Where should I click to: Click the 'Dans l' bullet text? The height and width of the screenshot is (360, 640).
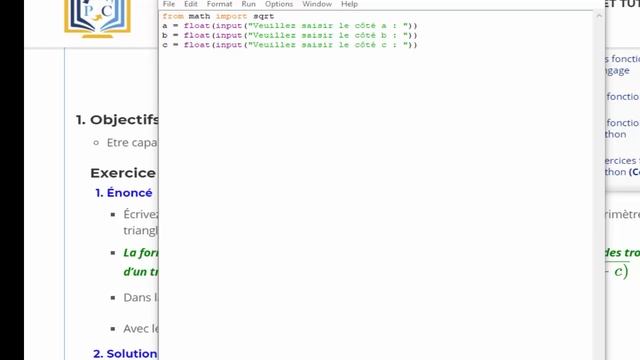click(x=140, y=298)
